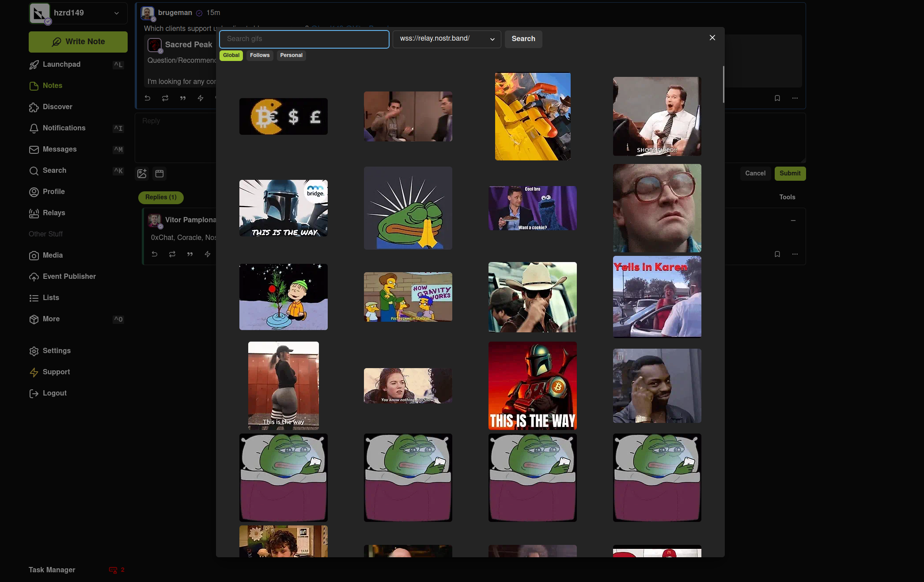Select the Replies (1) tab
The image size is (924, 582).
point(161,198)
